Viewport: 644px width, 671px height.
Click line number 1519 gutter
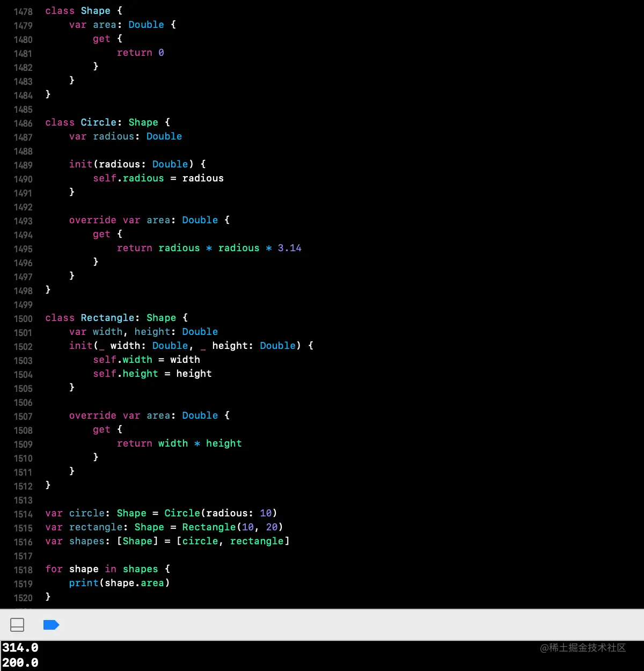[23, 584]
